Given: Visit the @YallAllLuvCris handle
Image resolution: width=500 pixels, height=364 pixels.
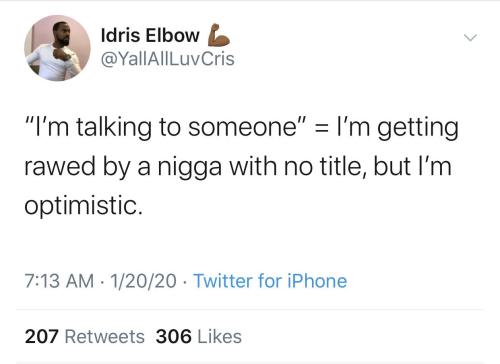Looking at the screenshot, I should pos(168,59).
